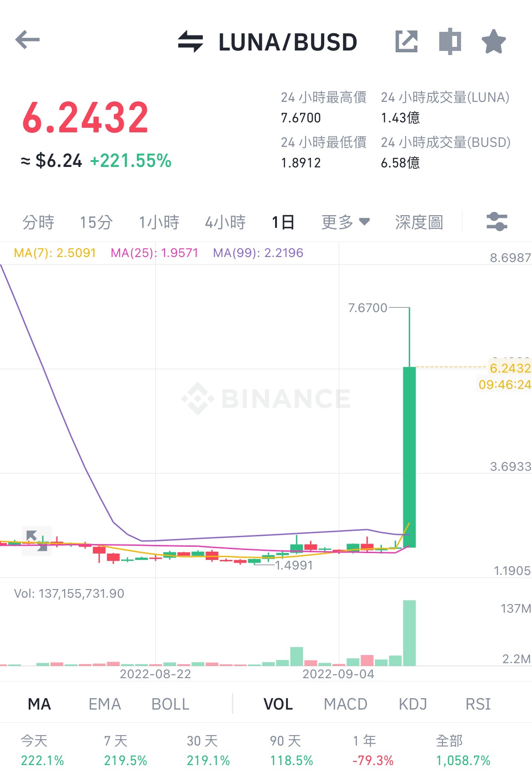
Task: Open chart settings sliders icon
Action: (x=497, y=222)
